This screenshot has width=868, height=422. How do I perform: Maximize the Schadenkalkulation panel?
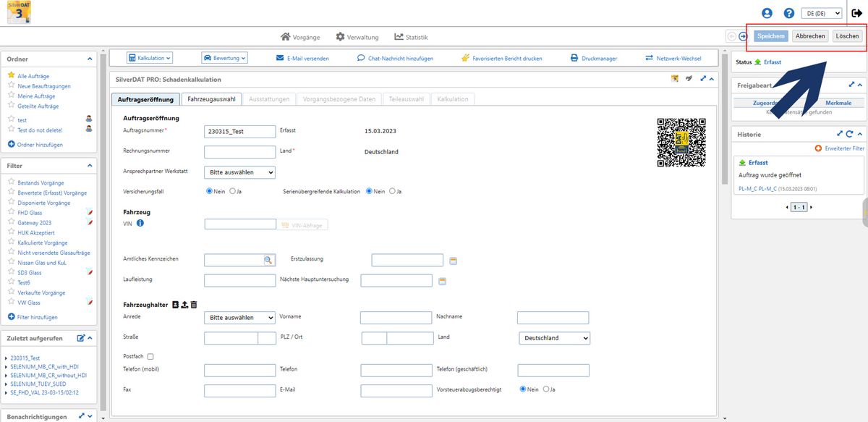[702, 79]
